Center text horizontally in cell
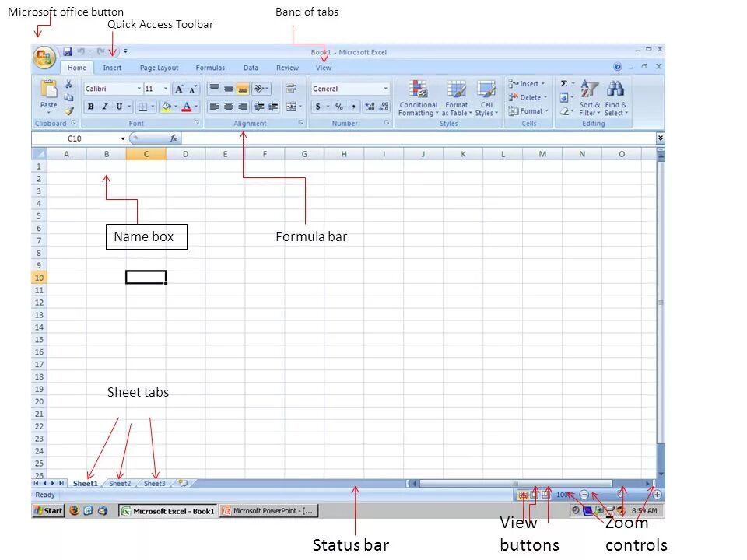Image resolution: width=747 pixels, height=560 pixels. click(229, 107)
